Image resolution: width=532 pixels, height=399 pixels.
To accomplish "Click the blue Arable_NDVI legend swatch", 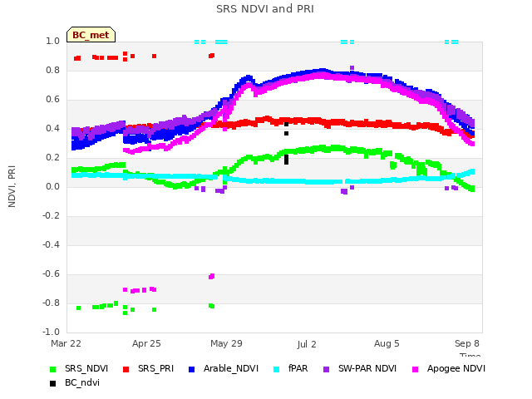I will pyautogui.click(x=191, y=369).
